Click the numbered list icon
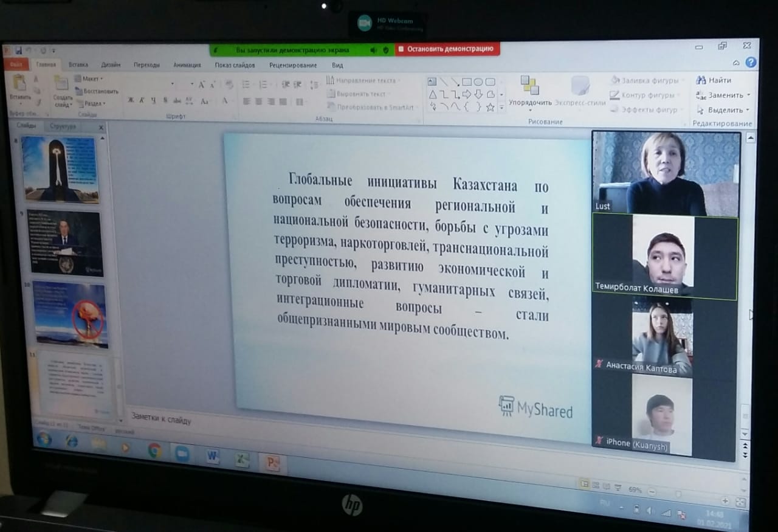778x532 pixels. tap(263, 85)
